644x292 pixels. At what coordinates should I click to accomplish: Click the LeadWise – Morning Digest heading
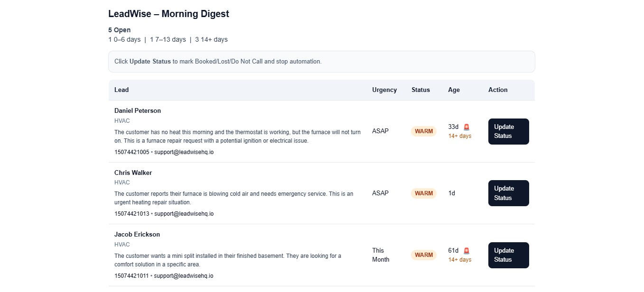click(x=168, y=14)
